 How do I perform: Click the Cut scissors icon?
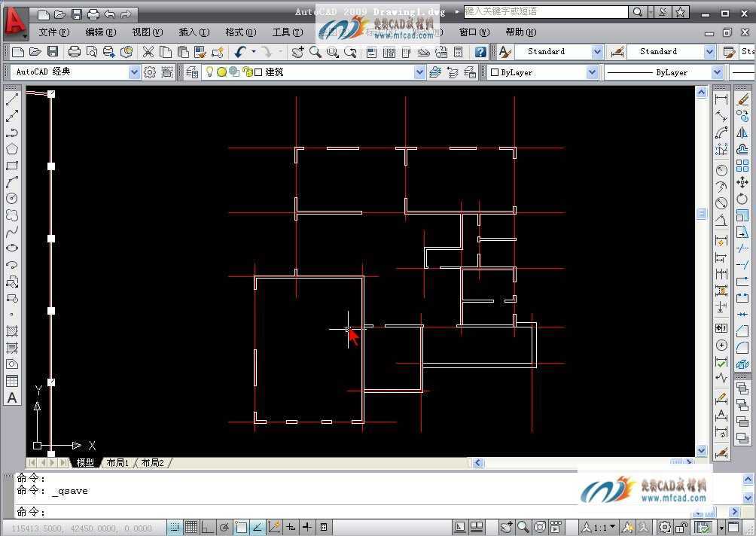[148, 52]
